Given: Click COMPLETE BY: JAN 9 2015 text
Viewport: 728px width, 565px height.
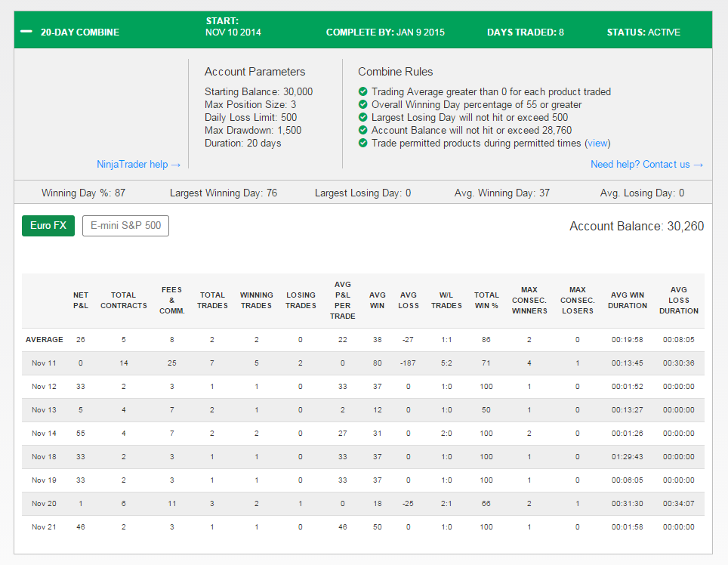Looking at the screenshot, I should (385, 32).
